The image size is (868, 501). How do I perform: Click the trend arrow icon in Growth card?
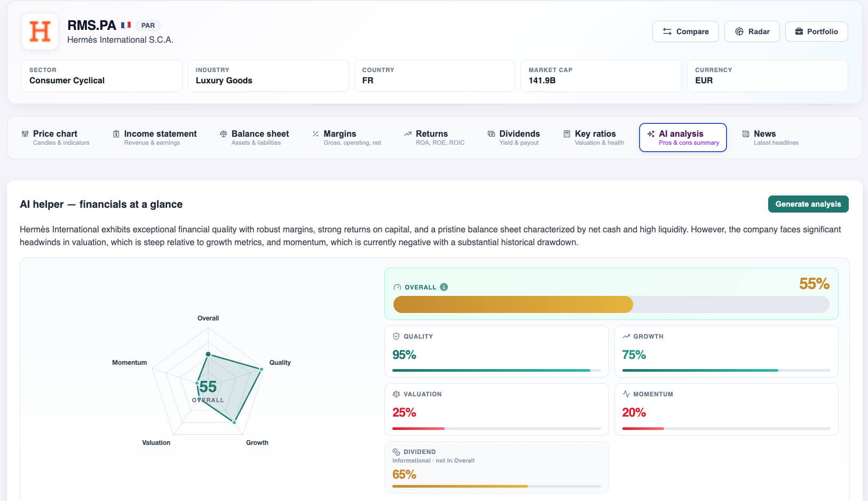626,336
